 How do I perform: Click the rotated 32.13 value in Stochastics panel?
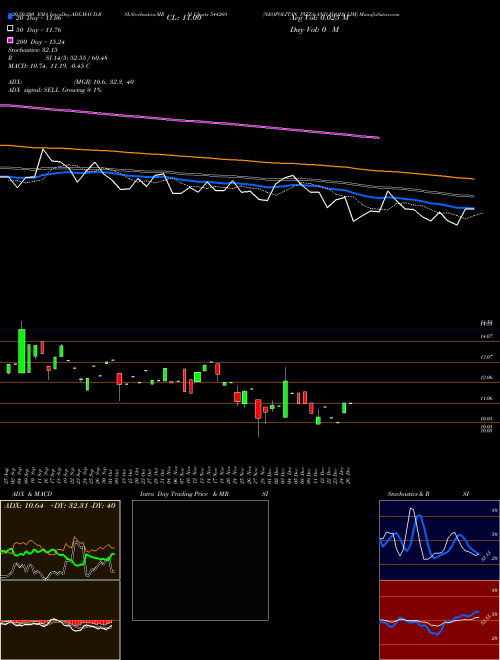[484, 556]
